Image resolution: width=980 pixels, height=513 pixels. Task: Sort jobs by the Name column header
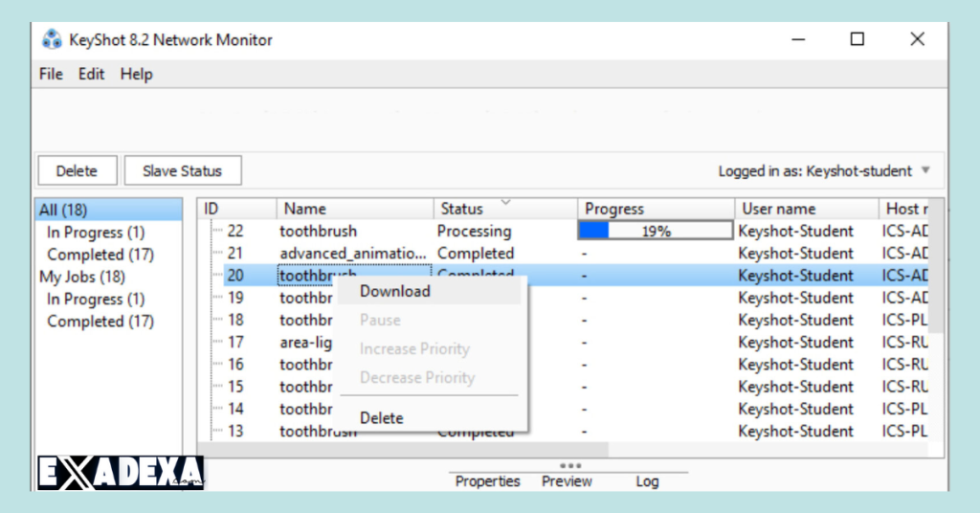click(305, 209)
